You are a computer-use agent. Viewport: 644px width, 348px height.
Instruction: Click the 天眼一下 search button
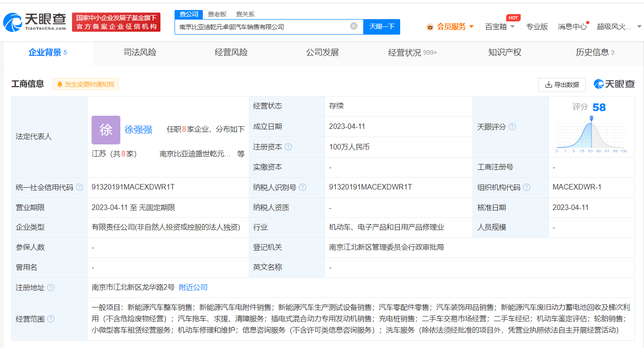(381, 26)
